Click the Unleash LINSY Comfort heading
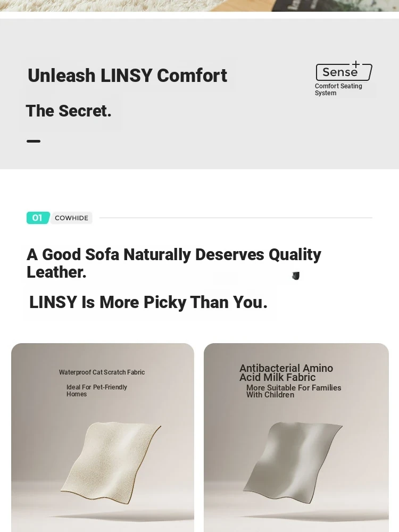399x532 pixels. (127, 76)
